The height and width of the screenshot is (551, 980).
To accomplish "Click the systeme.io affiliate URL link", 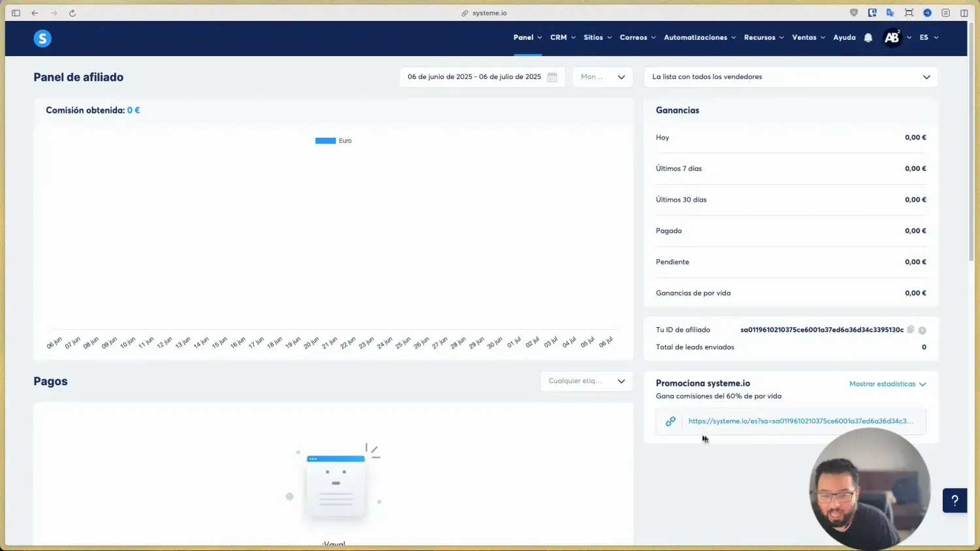I will 800,421.
